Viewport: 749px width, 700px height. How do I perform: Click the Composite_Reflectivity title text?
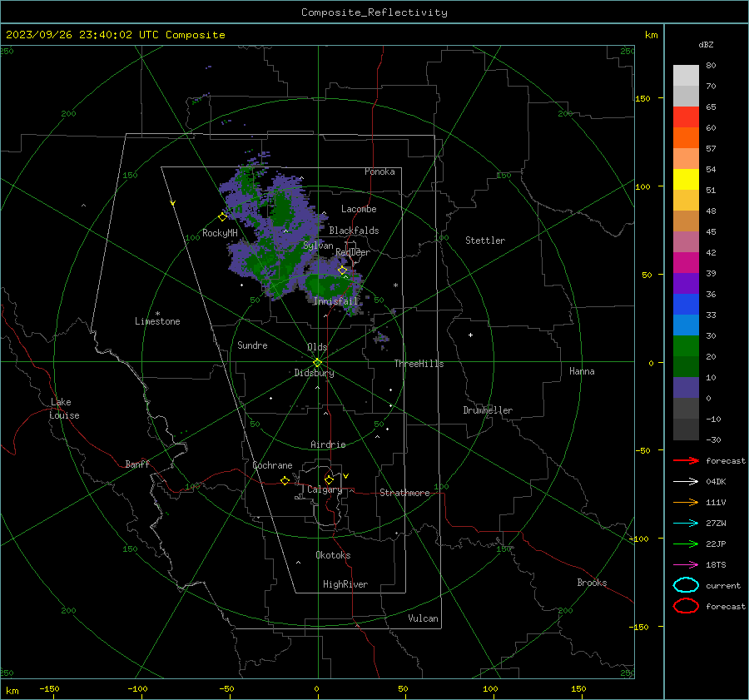coord(374,12)
